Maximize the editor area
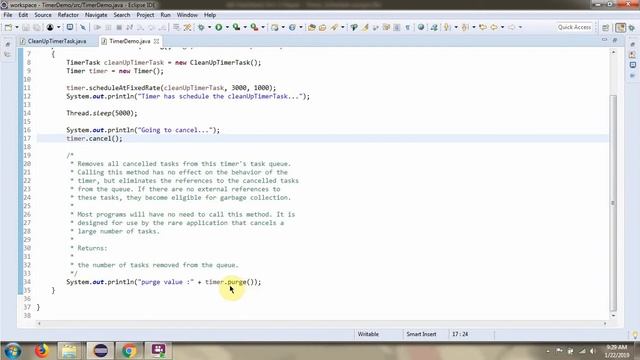 tap(615, 40)
